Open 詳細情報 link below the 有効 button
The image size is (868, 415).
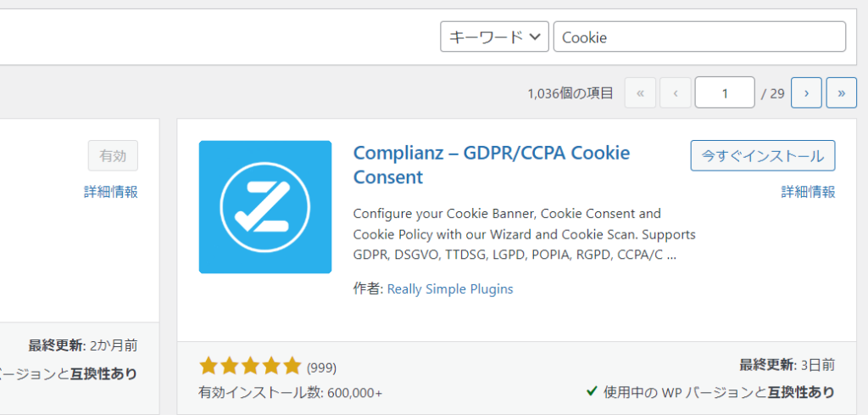click(111, 192)
